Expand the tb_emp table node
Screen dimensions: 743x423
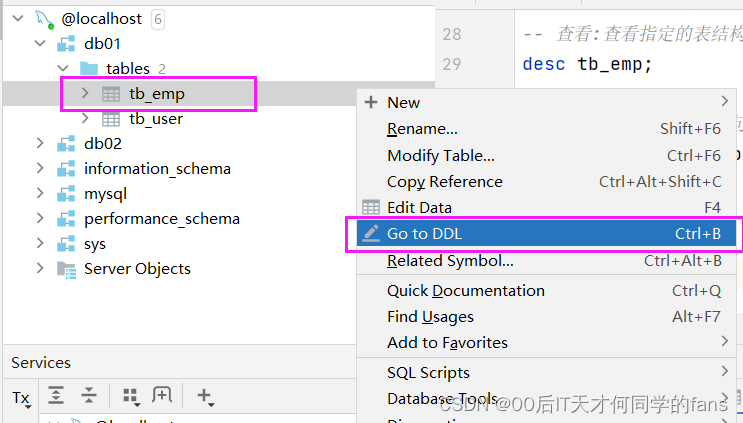85,93
